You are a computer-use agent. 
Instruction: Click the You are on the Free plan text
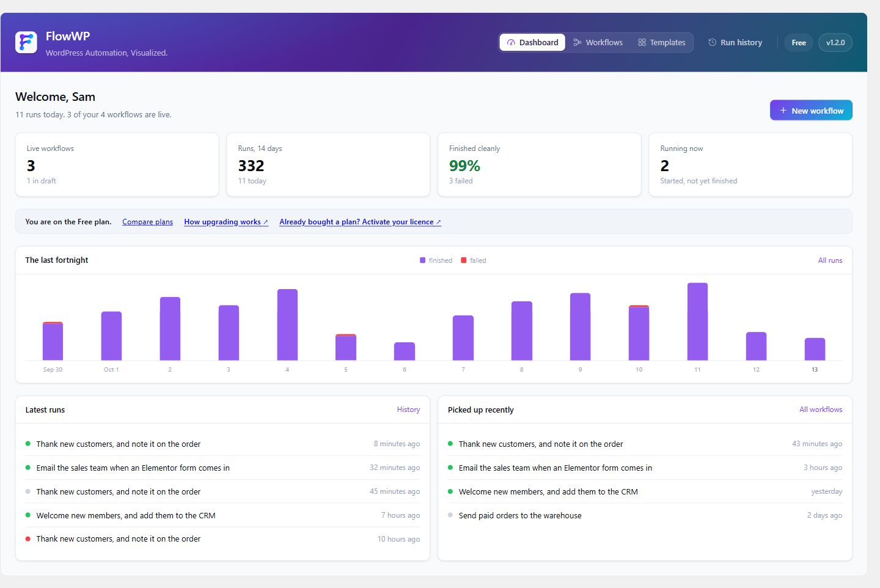(x=68, y=222)
